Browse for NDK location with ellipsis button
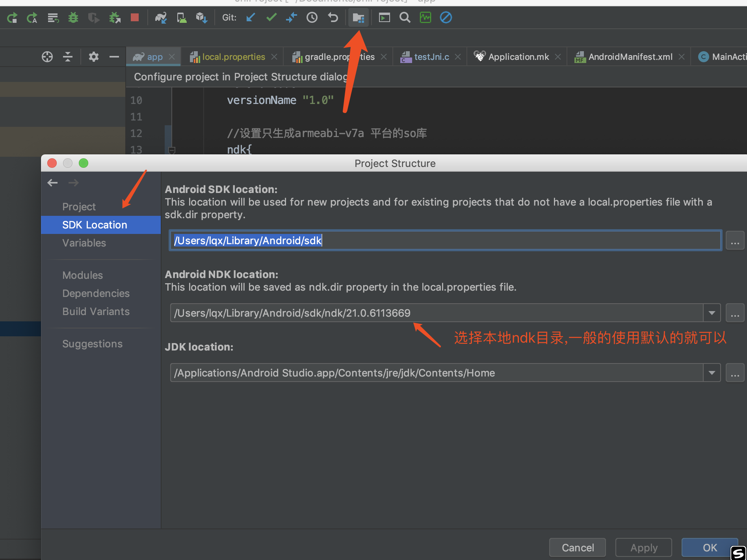Viewport: 747px width, 560px height. click(x=735, y=313)
